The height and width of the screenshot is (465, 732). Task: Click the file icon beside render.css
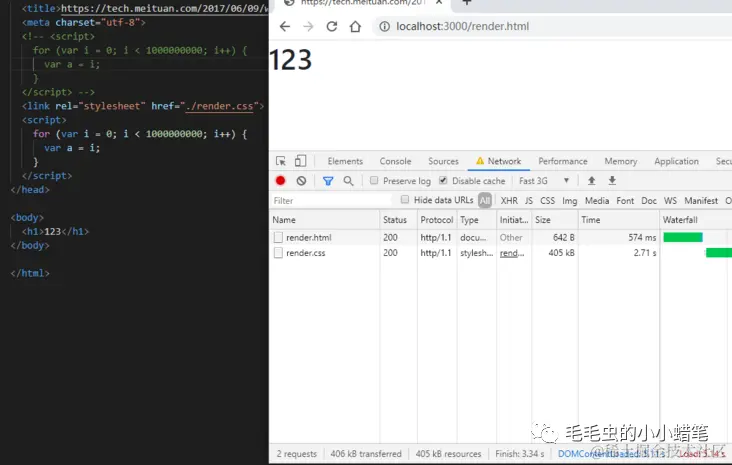point(278,253)
